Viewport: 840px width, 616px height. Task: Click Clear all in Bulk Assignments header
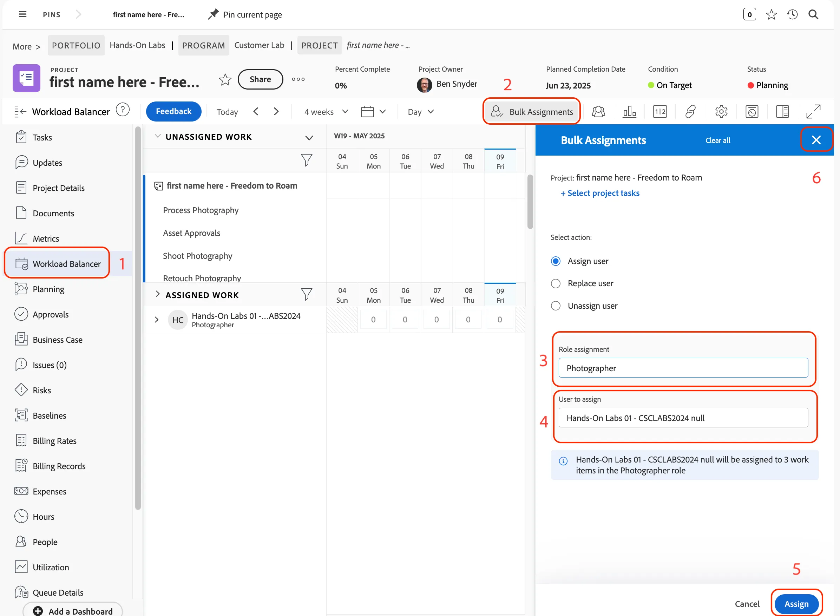pyautogui.click(x=717, y=140)
